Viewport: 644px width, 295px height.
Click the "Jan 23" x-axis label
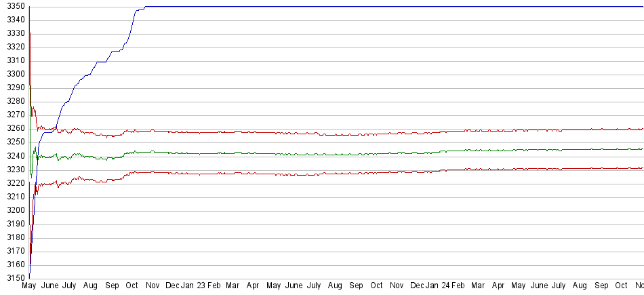click(x=193, y=286)
